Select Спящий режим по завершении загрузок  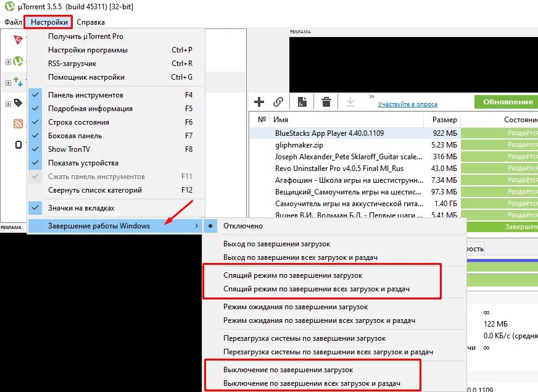pos(334,275)
